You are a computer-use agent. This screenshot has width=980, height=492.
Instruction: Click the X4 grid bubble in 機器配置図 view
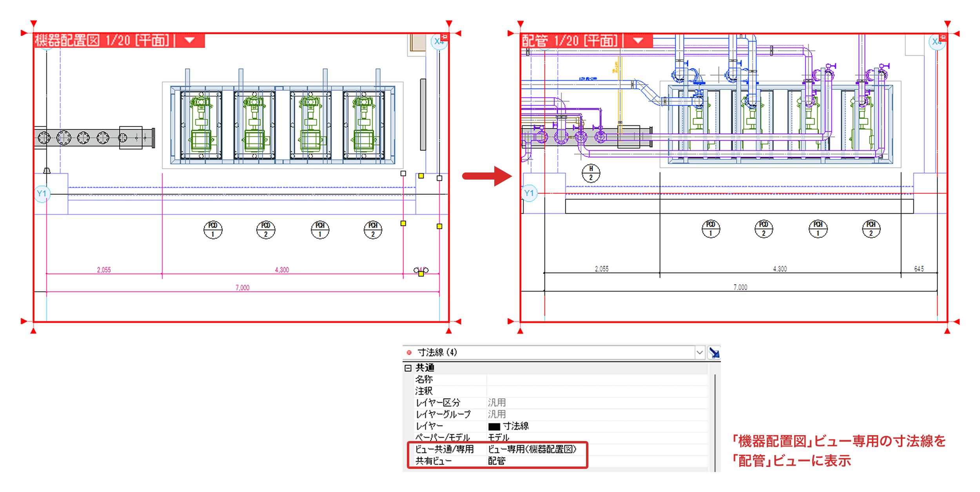438,42
